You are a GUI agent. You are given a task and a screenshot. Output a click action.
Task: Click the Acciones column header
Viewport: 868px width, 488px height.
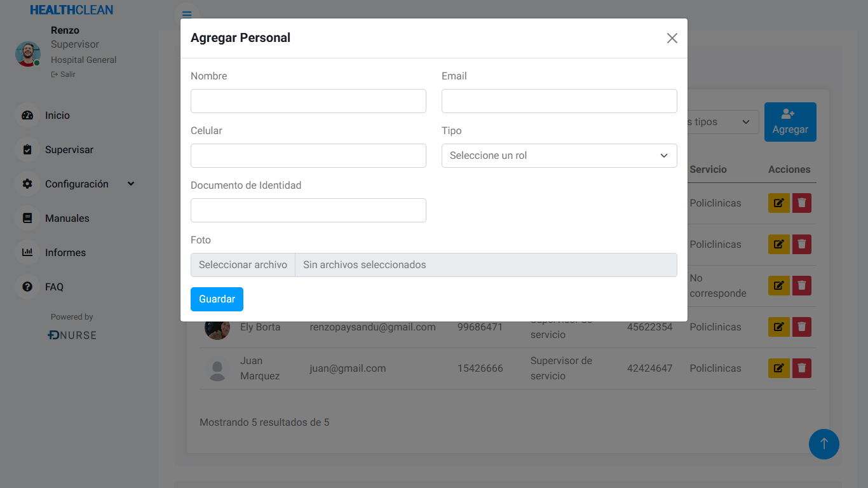point(789,170)
